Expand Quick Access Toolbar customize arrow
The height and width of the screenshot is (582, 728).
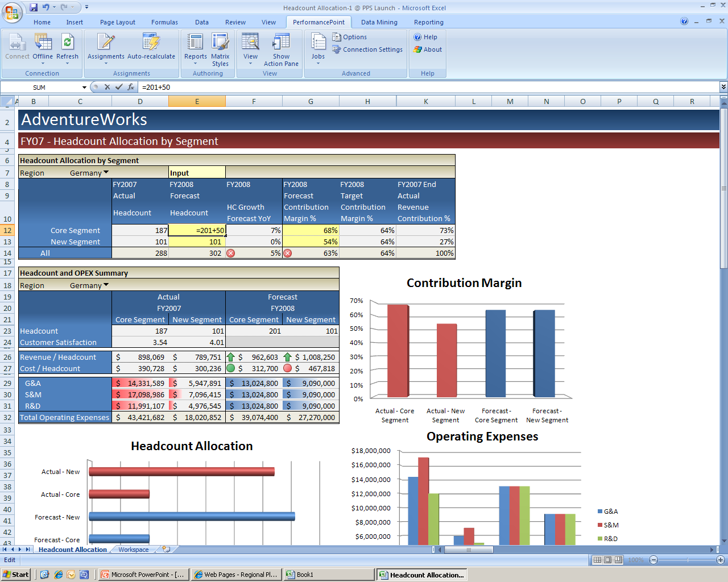pos(86,7)
